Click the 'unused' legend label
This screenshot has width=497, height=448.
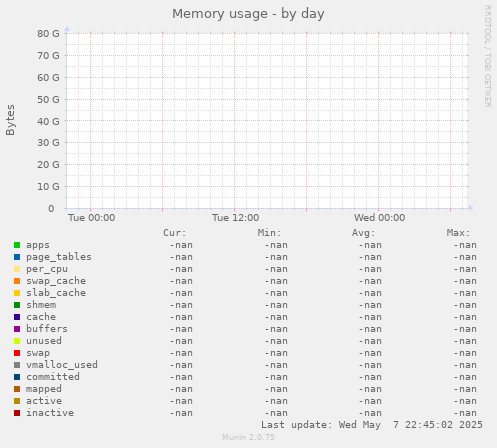(44, 341)
